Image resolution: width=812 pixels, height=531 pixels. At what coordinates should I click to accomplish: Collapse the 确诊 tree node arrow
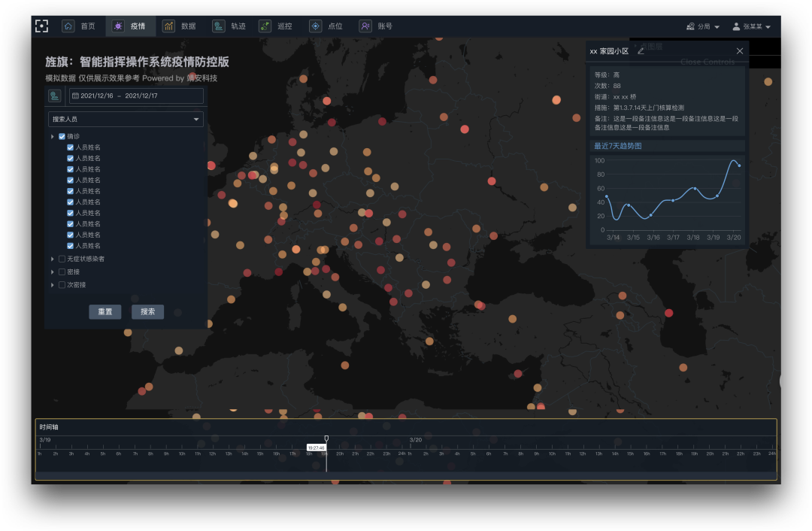point(53,136)
